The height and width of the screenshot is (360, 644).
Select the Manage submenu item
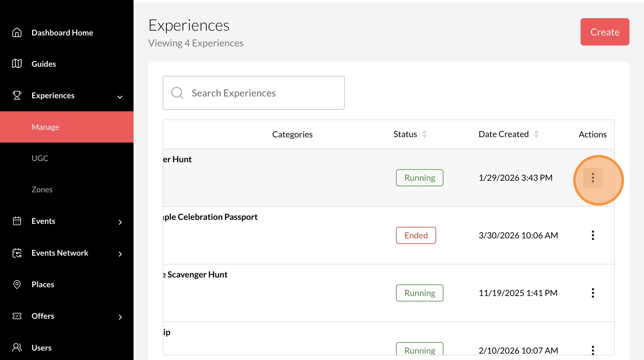[46, 127]
